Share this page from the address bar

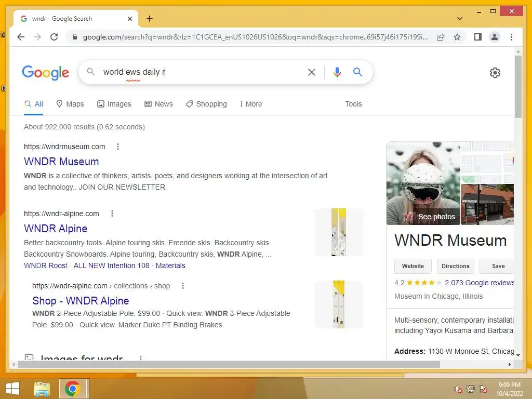pyautogui.click(x=441, y=37)
